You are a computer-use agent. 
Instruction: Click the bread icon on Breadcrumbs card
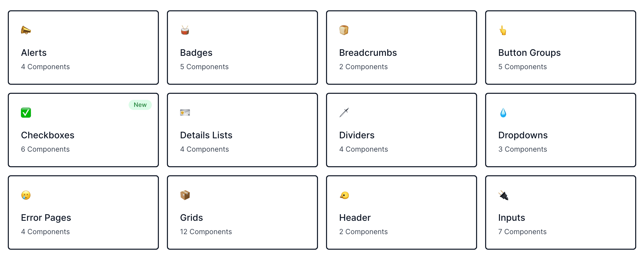344,30
